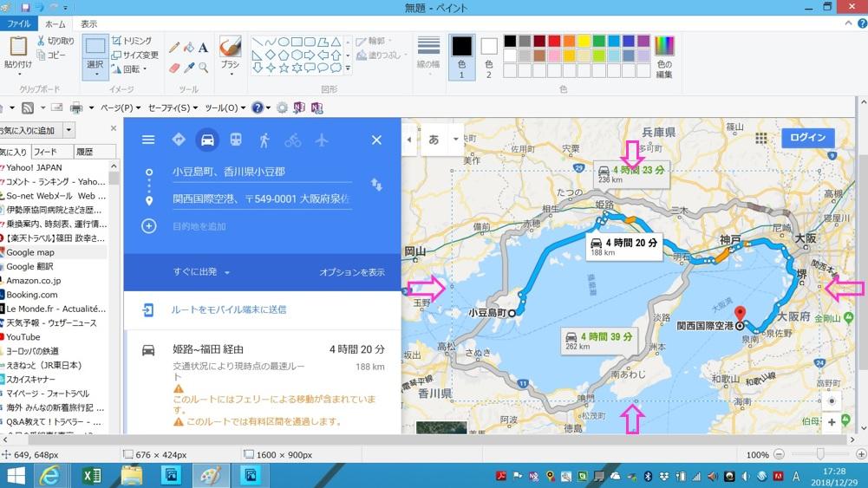This screenshot has width=868, height=488.
Task: Select the Fill with color bucket tool
Action: coord(189,48)
